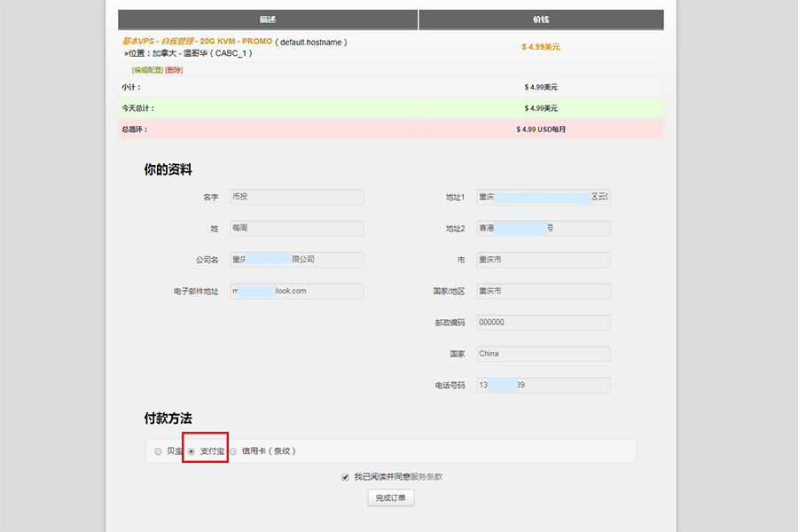The image size is (798, 532).
Task: Click the 电子邮件地址 field
Action: click(x=297, y=290)
